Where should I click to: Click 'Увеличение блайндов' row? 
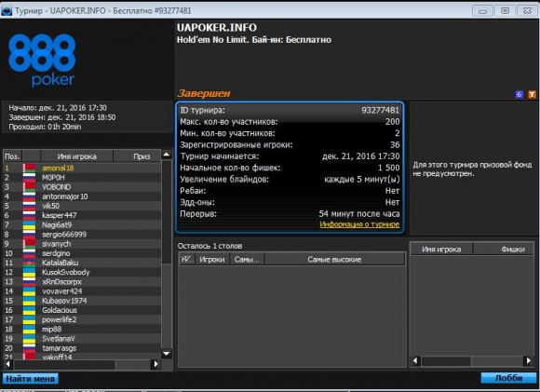pos(290,180)
